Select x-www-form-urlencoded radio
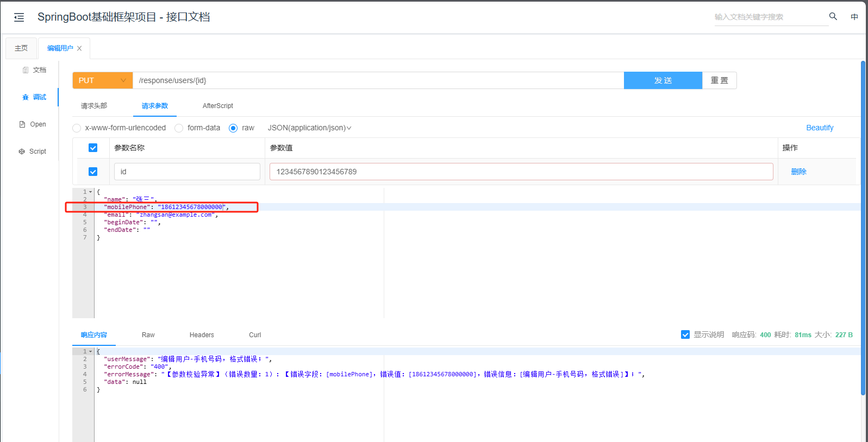This screenshot has height=442, width=868. click(77, 128)
